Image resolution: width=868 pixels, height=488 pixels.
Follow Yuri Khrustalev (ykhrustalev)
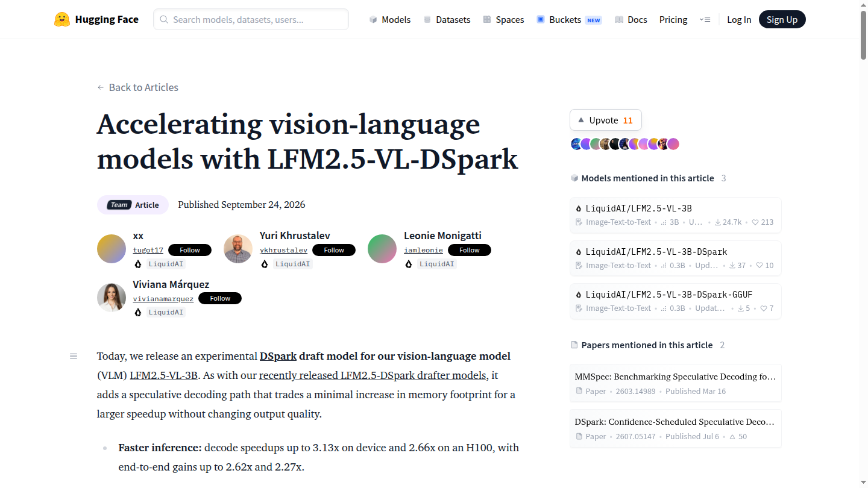tap(334, 250)
